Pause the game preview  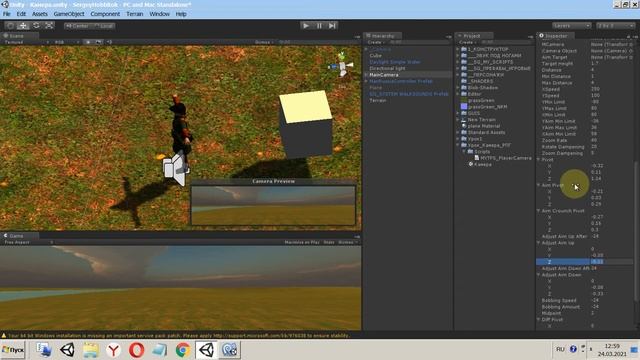click(319, 26)
